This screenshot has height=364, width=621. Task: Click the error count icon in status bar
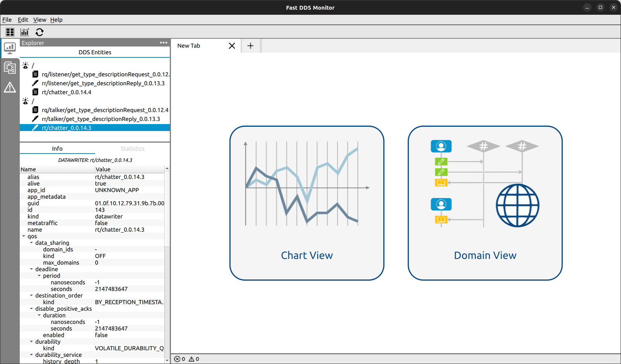[177, 359]
